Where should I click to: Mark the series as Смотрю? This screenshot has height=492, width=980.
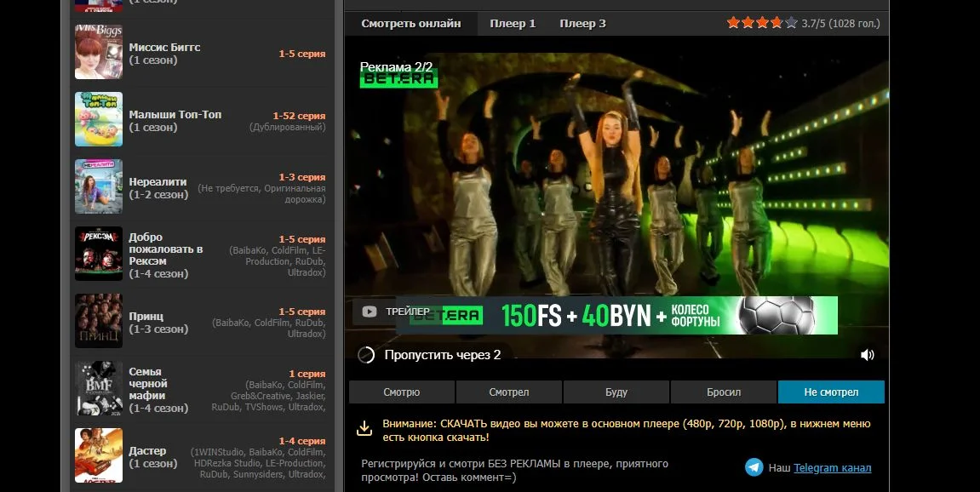pyautogui.click(x=401, y=392)
